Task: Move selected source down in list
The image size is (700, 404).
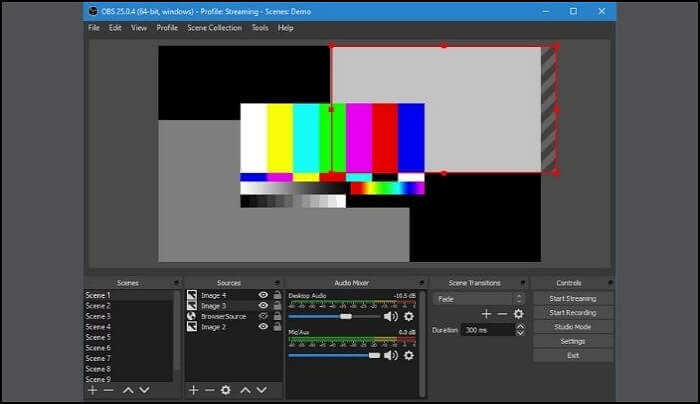Action: (261, 390)
